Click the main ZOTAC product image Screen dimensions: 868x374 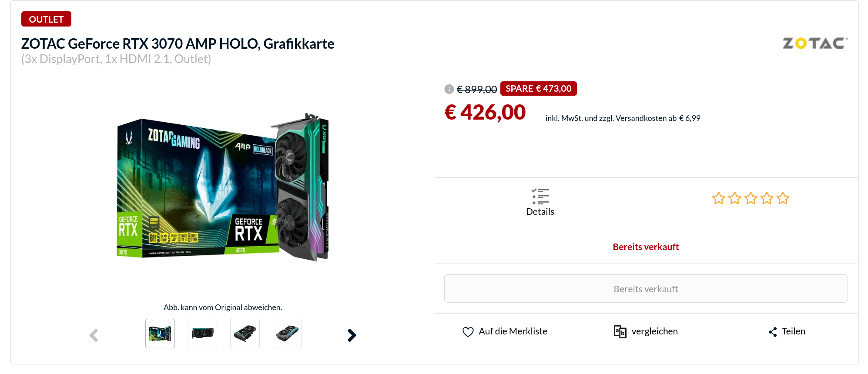(223, 187)
